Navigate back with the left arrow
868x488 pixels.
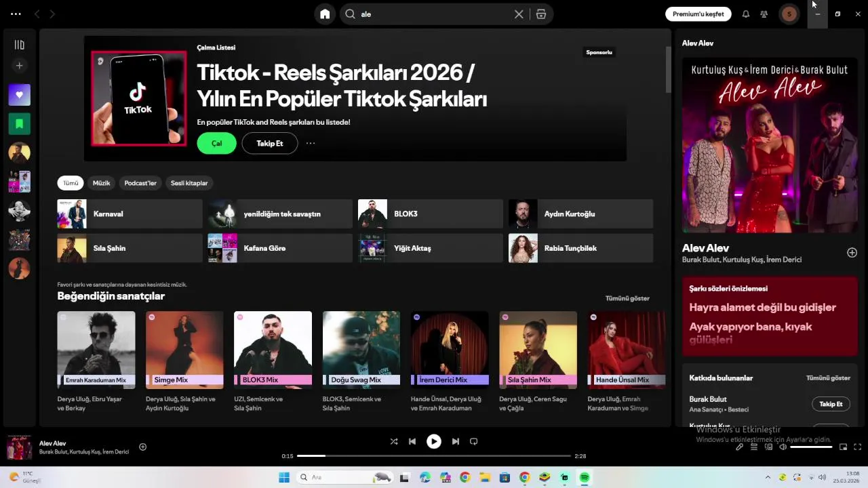(37, 14)
